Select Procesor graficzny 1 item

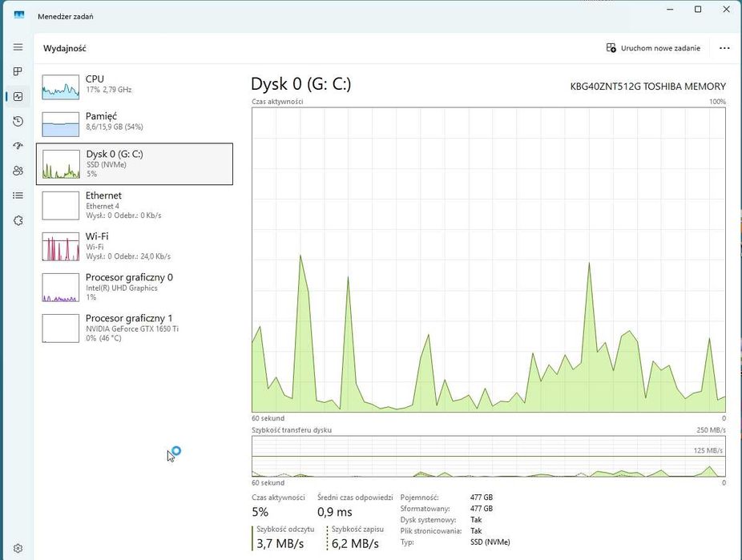click(135, 328)
